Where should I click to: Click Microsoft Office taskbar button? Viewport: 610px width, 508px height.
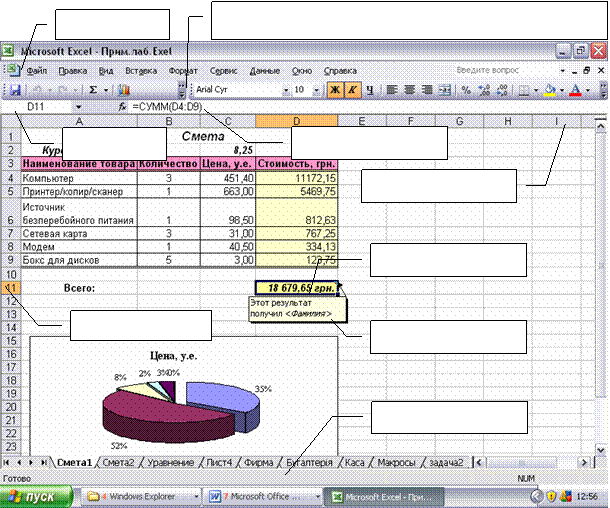265,497
